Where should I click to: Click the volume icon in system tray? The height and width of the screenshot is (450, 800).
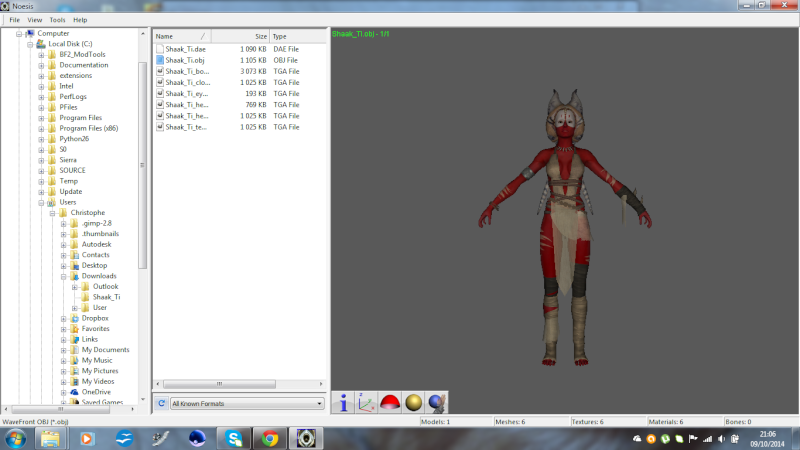pyautogui.click(x=721, y=439)
